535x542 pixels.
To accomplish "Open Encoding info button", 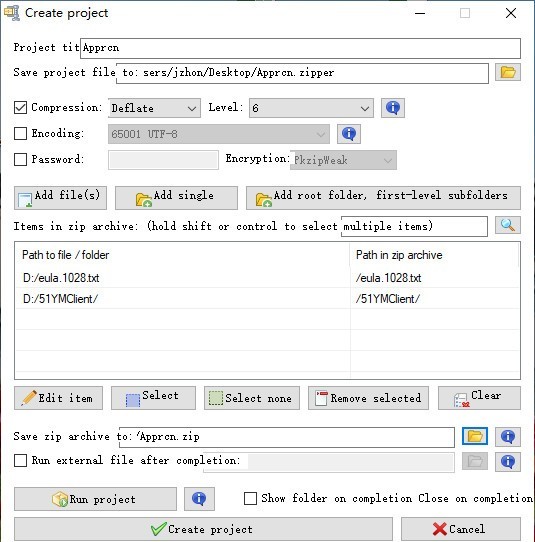I will 349,134.
